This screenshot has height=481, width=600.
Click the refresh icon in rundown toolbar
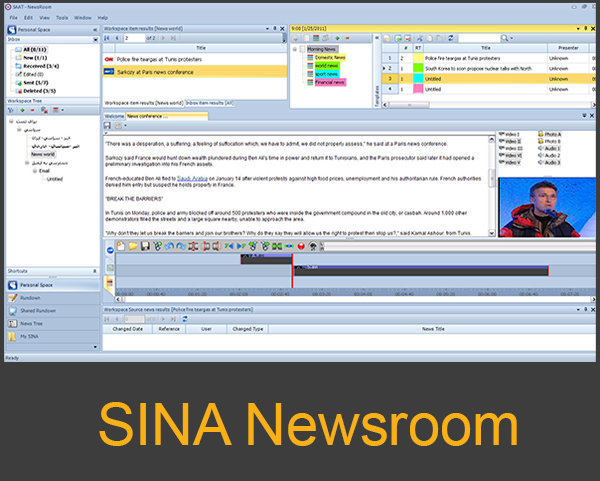click(x=451, y=38)
